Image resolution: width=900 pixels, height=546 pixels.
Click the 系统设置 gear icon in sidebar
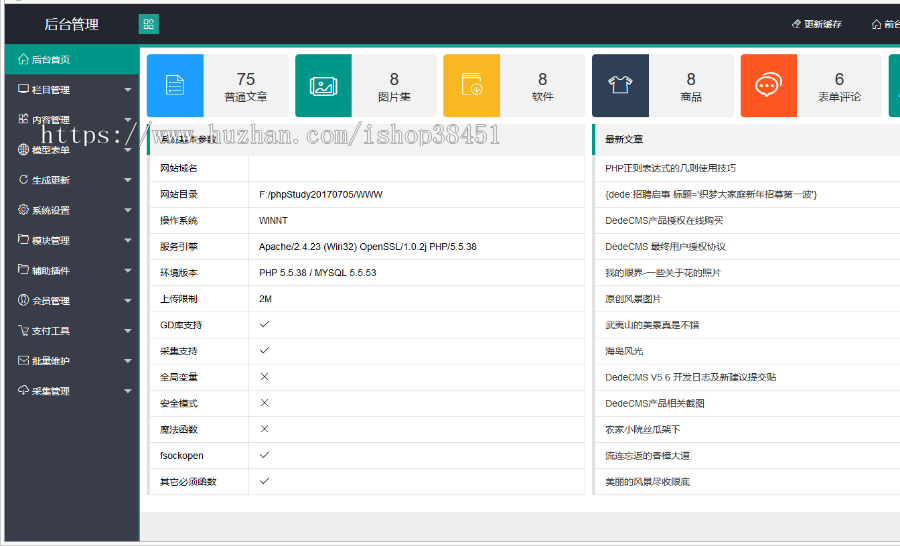[23, 210]
